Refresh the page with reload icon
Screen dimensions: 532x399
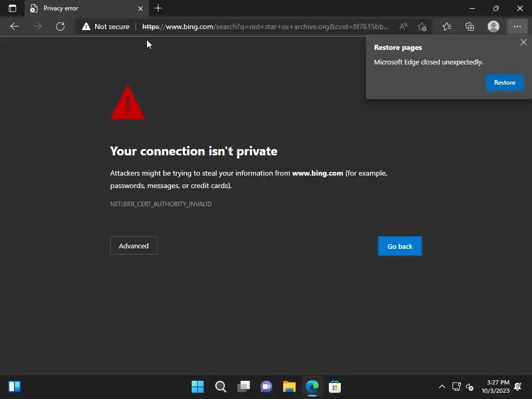point(60,26)
